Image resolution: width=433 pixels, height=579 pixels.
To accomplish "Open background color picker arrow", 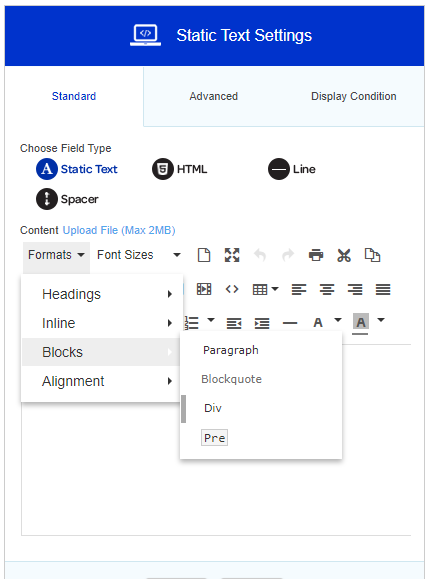I will tap(381, 320).
